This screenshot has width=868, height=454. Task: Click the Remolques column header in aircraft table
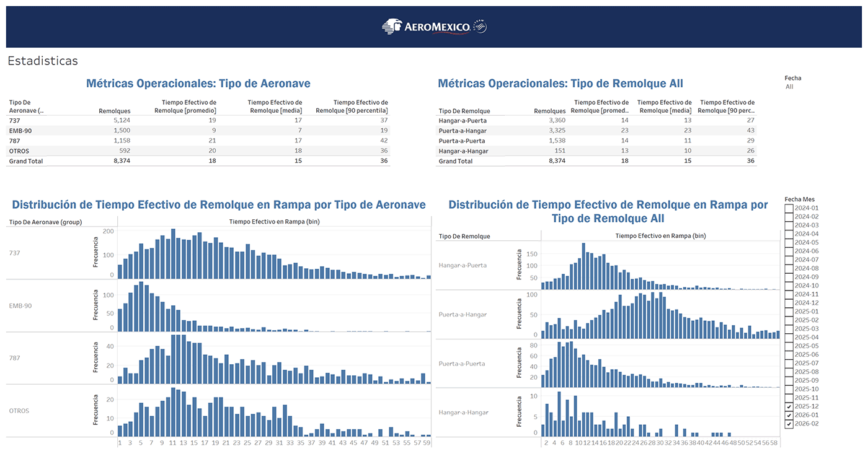114,111
